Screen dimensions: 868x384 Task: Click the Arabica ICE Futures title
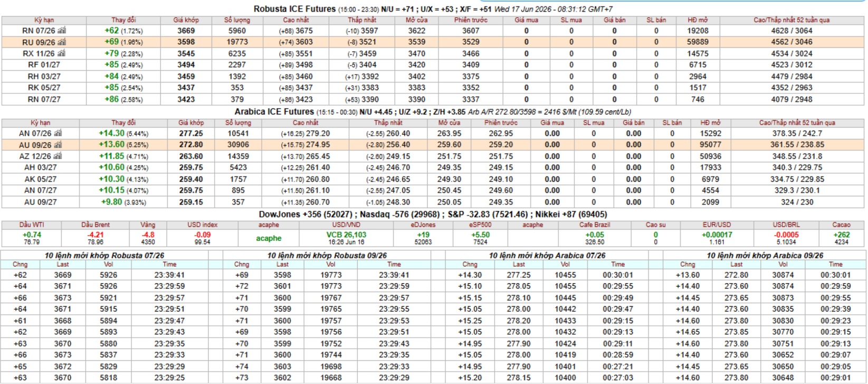point(274,111)
